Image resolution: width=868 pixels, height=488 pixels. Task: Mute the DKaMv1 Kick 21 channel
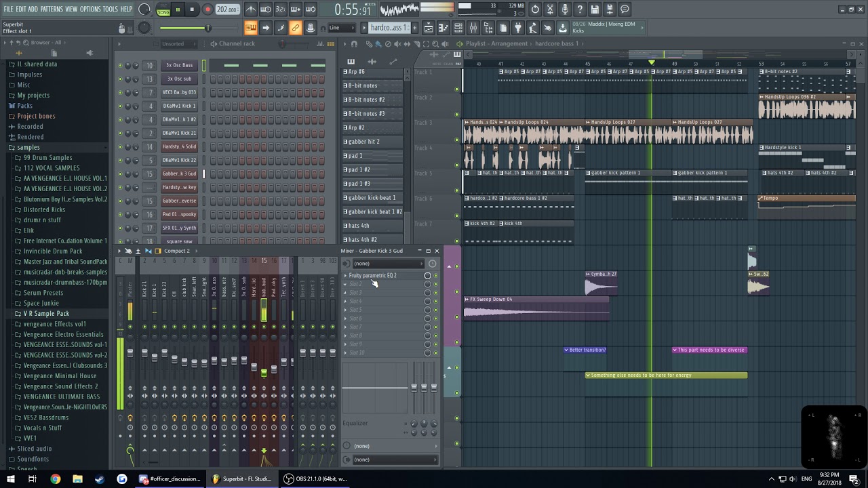coord(120,134)
